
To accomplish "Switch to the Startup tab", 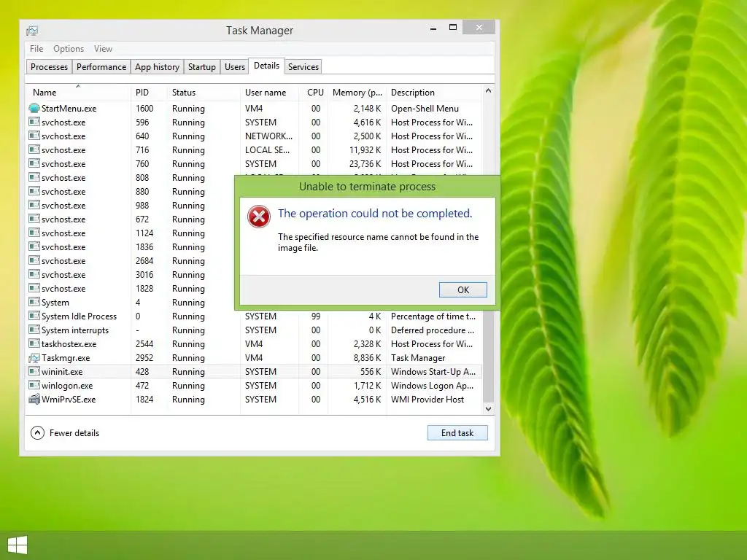I will click(x=201, y=66).
